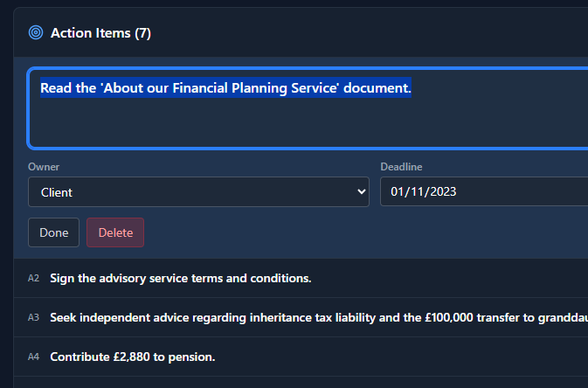Viewport: 588px width, 388px height.
Task: Open the 'Sign the advisory service terms' item
Action: 181,279
